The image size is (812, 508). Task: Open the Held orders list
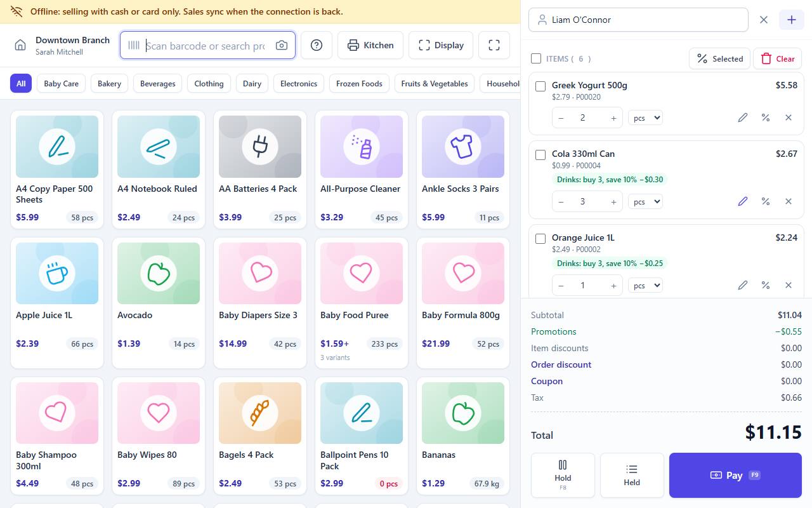click(x=632, y=475)
